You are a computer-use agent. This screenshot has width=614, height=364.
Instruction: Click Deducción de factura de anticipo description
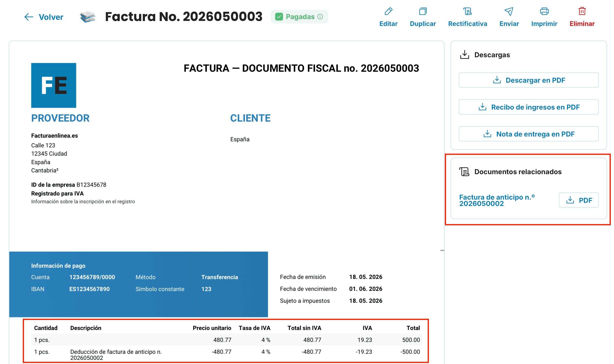pos(116,355)
